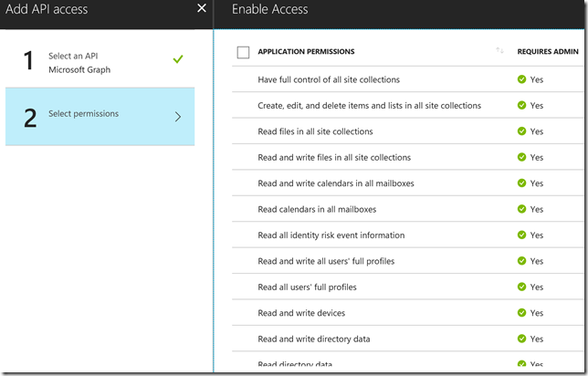Viewport: 588px width, 376px height.
Task: Click green Yes icon for Read all users' full profiles
Action: click(521, 287)
